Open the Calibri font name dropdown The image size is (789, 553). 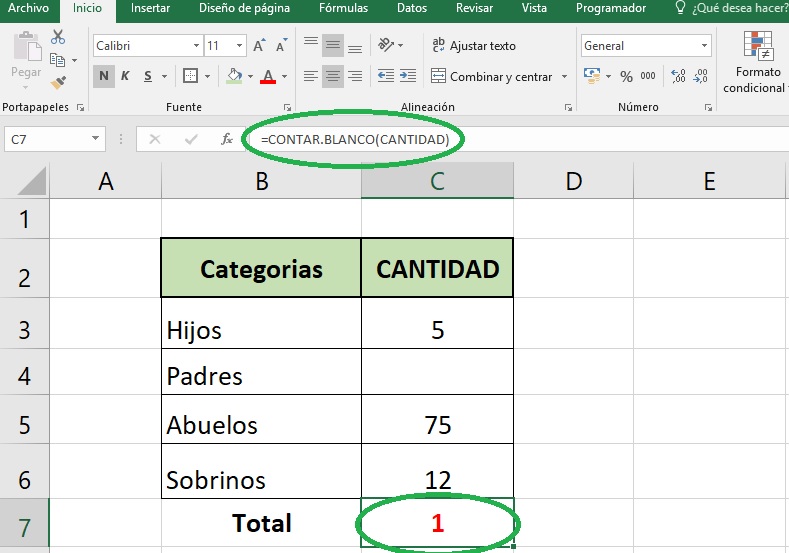click(147, 46)
